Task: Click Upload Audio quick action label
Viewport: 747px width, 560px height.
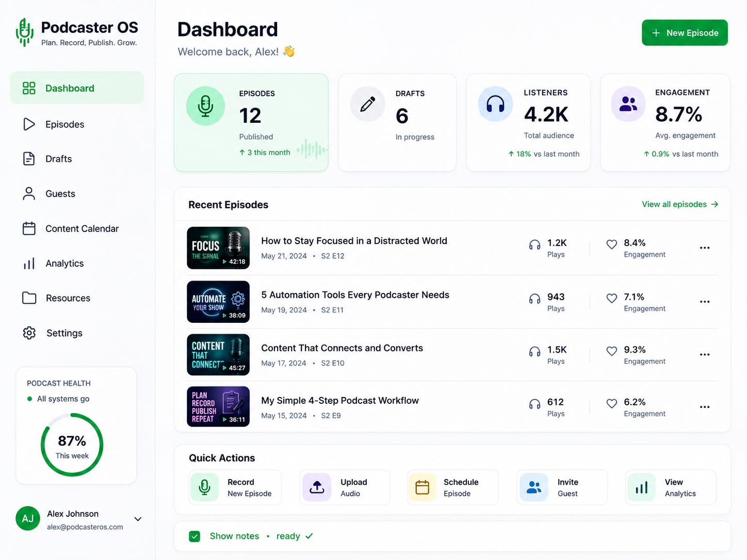Action: [x=354, y=488]
